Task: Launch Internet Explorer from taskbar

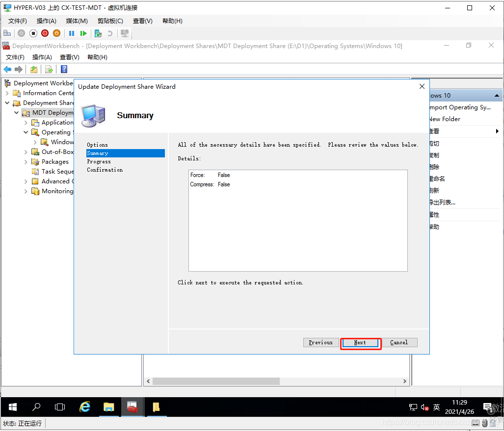Action: click(x=85, y=407)
